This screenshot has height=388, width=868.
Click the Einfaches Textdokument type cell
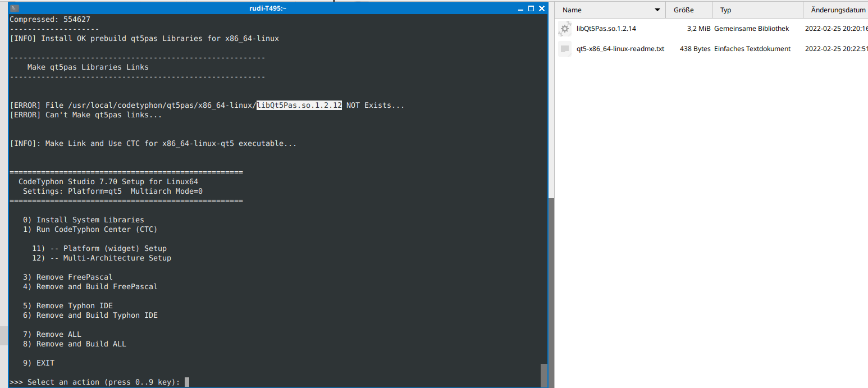752,49
